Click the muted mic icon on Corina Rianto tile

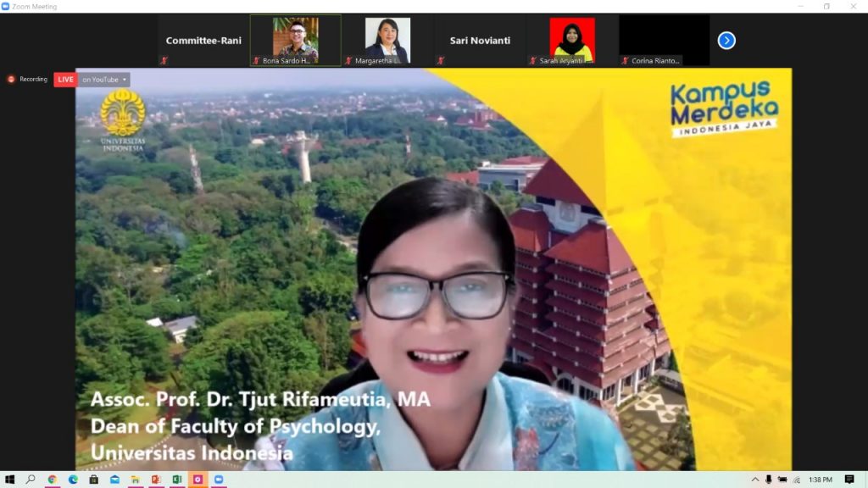625,61
